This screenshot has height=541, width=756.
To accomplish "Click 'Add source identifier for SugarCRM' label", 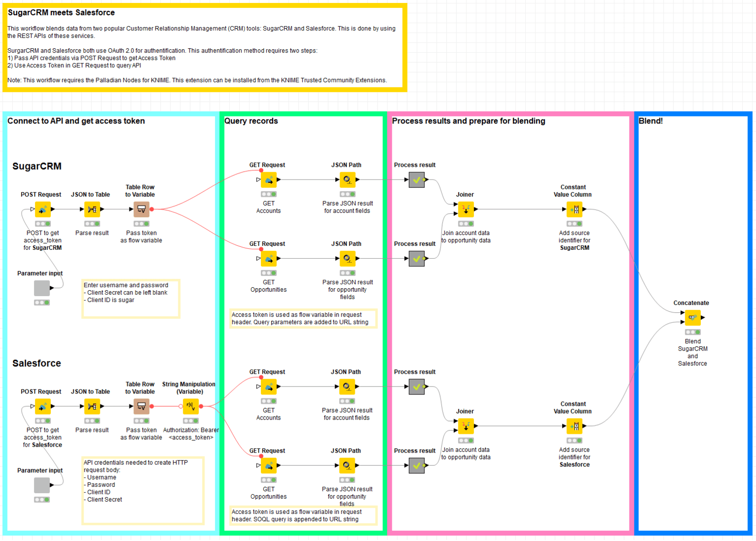I will coord(574,240).
